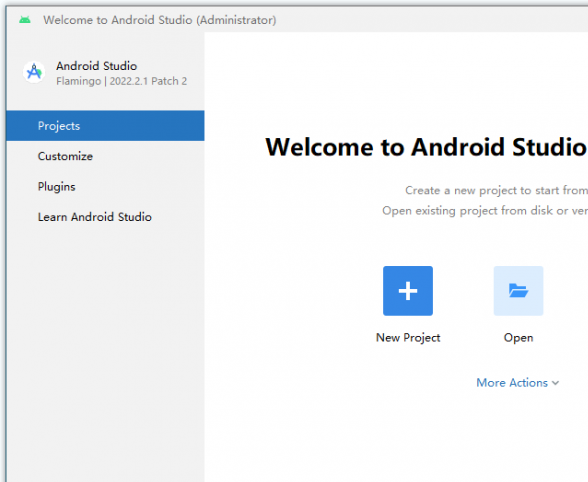Click the New Project label
The image size is (588, 482).
point(408,338)
